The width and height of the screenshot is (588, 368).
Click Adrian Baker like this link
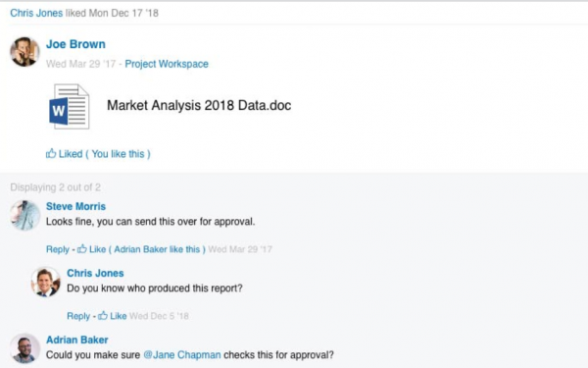point(157,249)
